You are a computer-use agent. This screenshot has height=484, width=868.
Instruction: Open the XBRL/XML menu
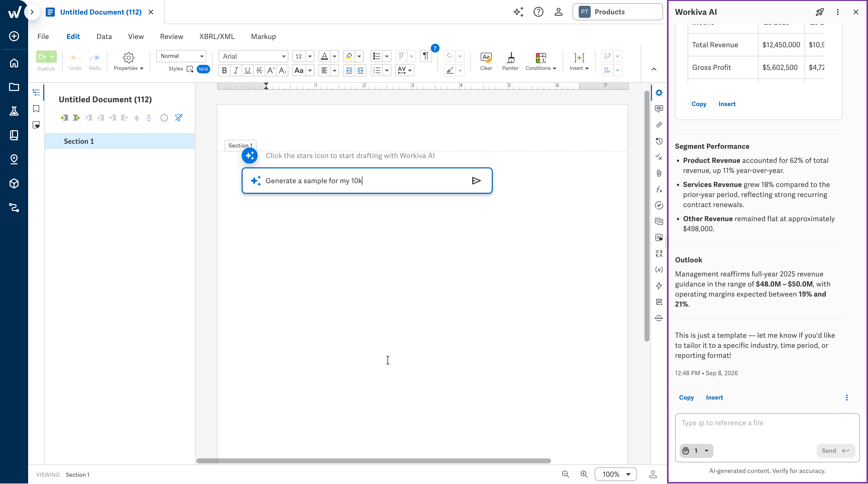(x=217, y=36)
